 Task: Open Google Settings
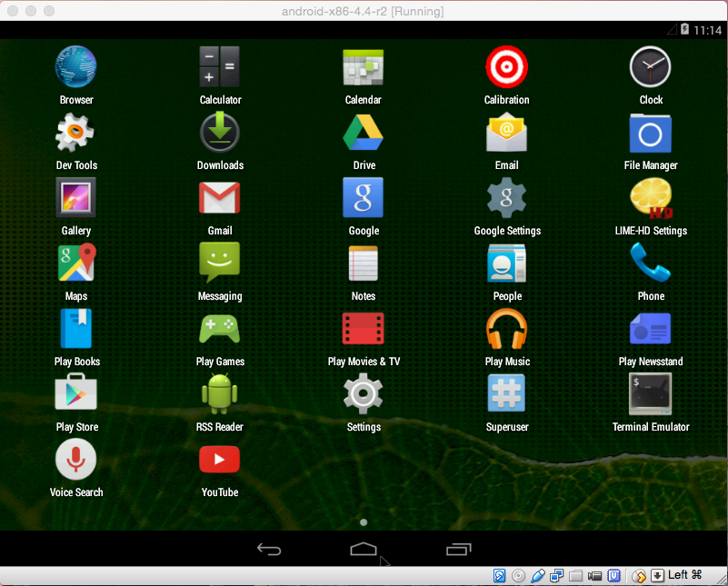(x=506, y=198)
